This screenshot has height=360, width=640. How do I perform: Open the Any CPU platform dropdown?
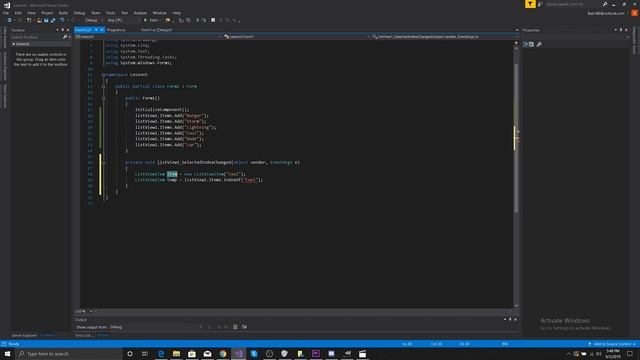(x=123, y=20)
